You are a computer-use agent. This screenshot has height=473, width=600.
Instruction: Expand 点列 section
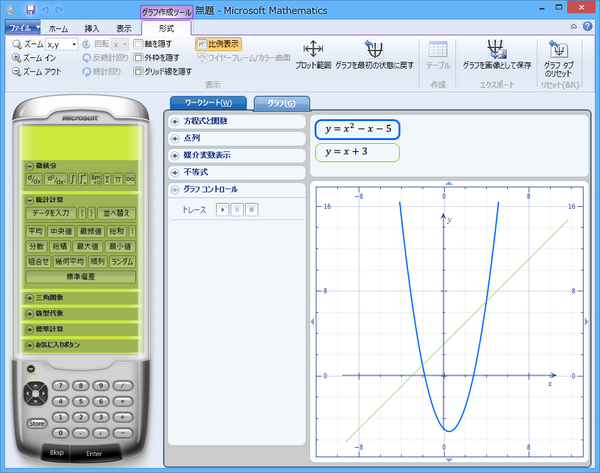point(175,139)
